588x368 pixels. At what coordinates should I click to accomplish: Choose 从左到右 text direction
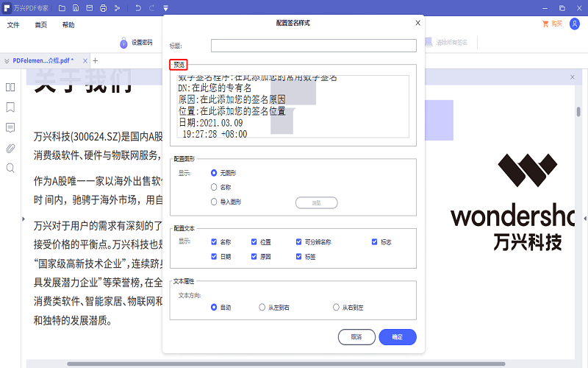pos(262,308)
